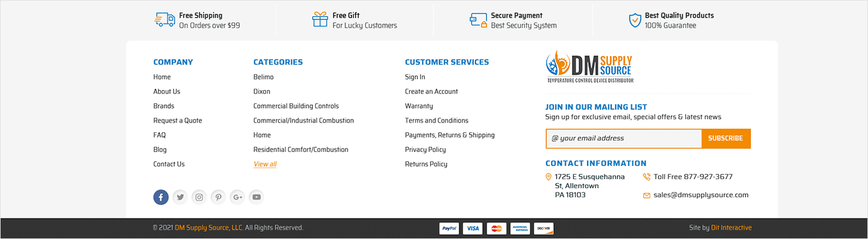This screenshot has width=868, height=239.
Task: Open the YouTube social icon
Action: pos(257,197)
